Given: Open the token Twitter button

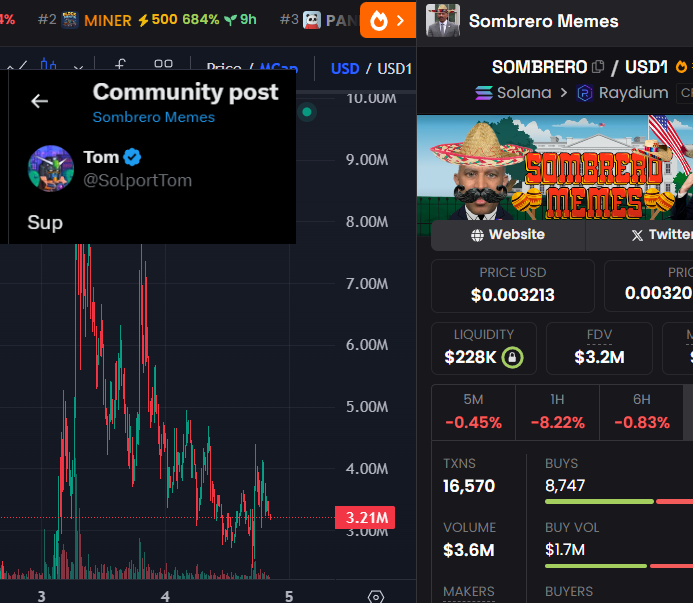Looking at the screenshot, I should click(639, 235).
